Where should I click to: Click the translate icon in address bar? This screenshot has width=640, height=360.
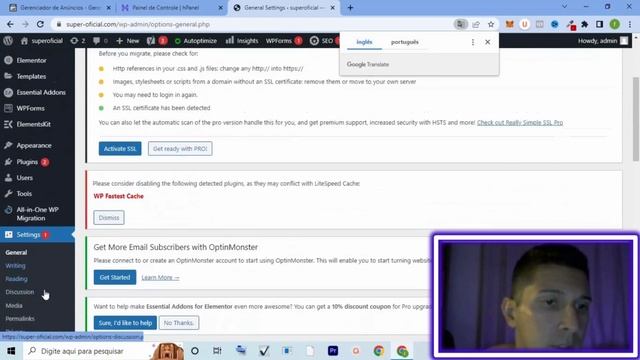[460, 24]
